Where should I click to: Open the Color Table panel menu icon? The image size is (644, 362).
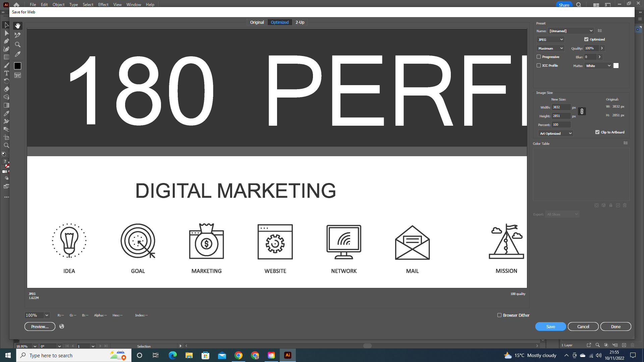pos(626,143)
